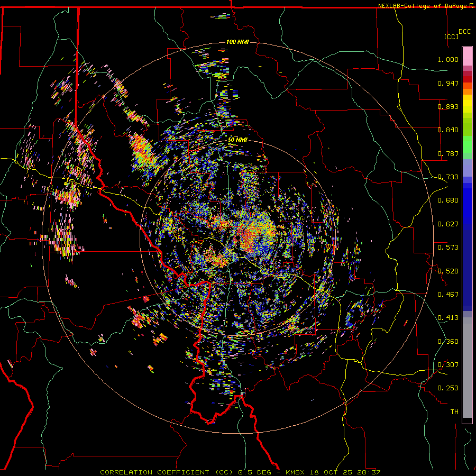Pick the bright green segment of the color scale

(x=467, y=144)
